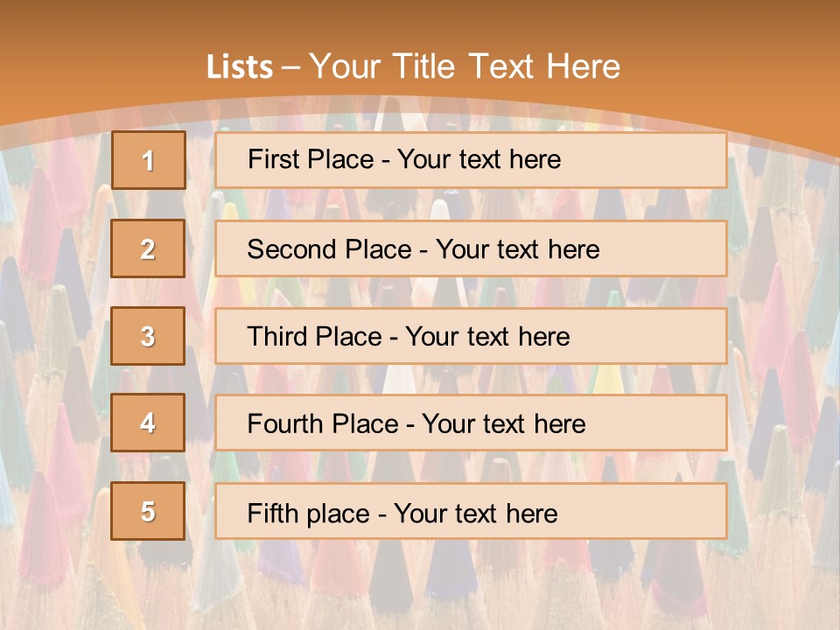Click the orange header band above title

point(420,22)
